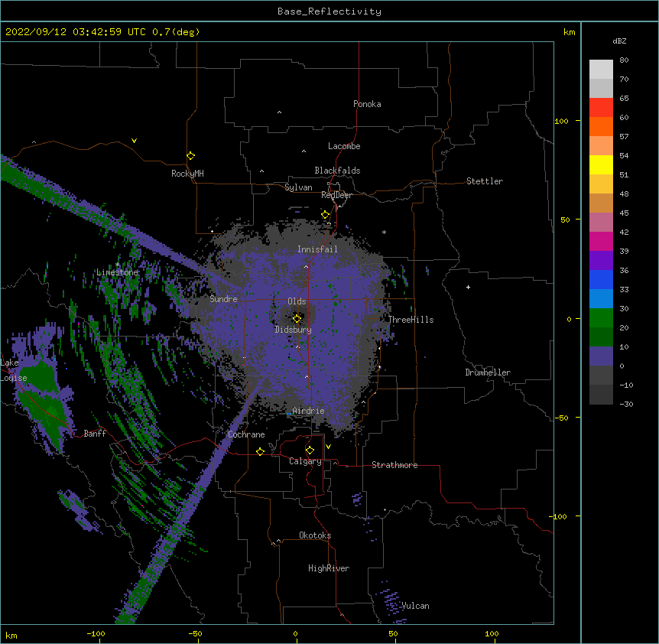Viewport: 659px width, 644px height.
Task: Click the Vulcan city label
Action: pos(415,606)
